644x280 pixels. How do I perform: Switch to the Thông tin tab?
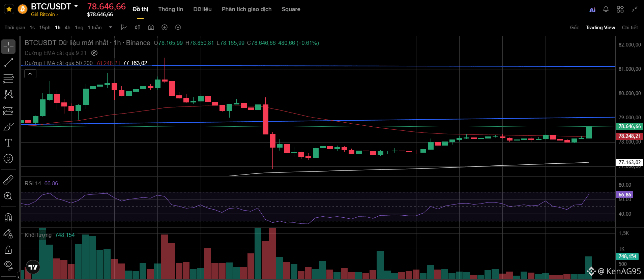[x=171, y=9]
